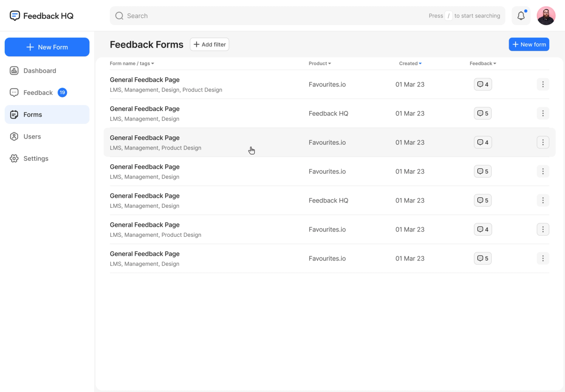
Task: Sort by Form name / tags column
Action: coord(132,63)
